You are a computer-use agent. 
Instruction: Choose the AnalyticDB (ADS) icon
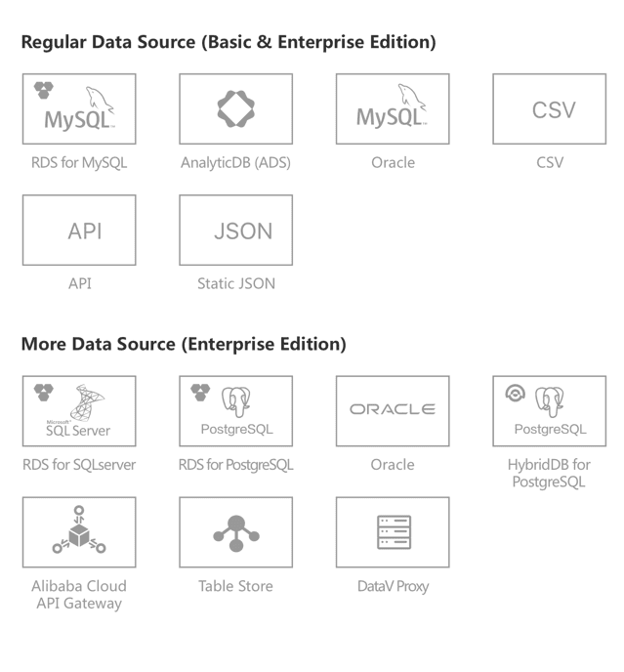click(x=235, y=109)
